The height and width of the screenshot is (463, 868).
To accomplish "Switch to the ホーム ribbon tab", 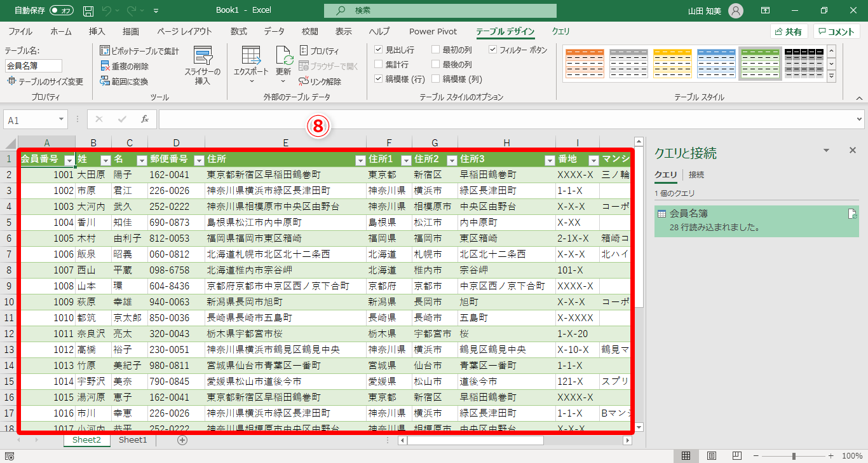I will [x=61, y=31].
